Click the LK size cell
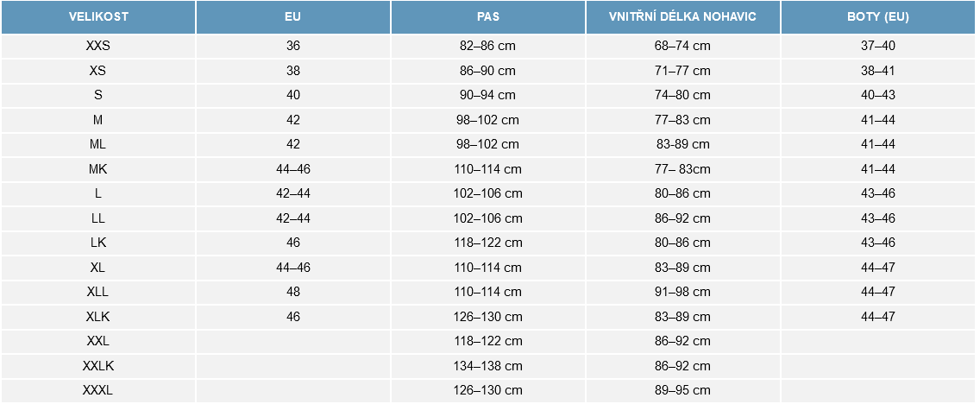980x404 pixels. click(97, 243)
